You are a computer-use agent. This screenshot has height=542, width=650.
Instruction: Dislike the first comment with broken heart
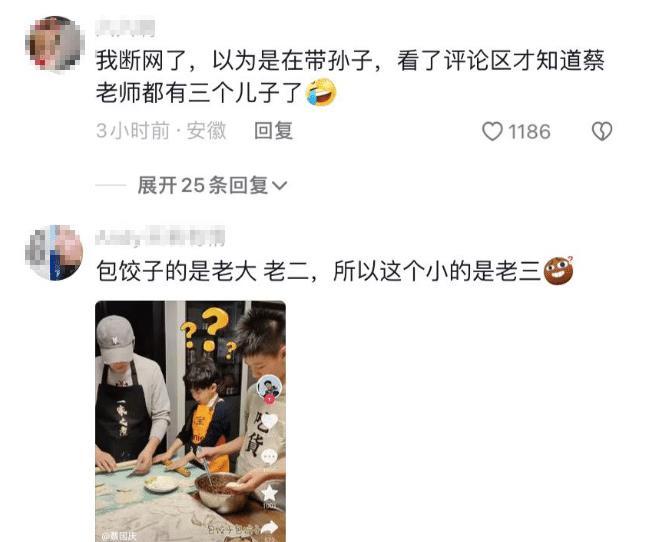coord(601,131)
